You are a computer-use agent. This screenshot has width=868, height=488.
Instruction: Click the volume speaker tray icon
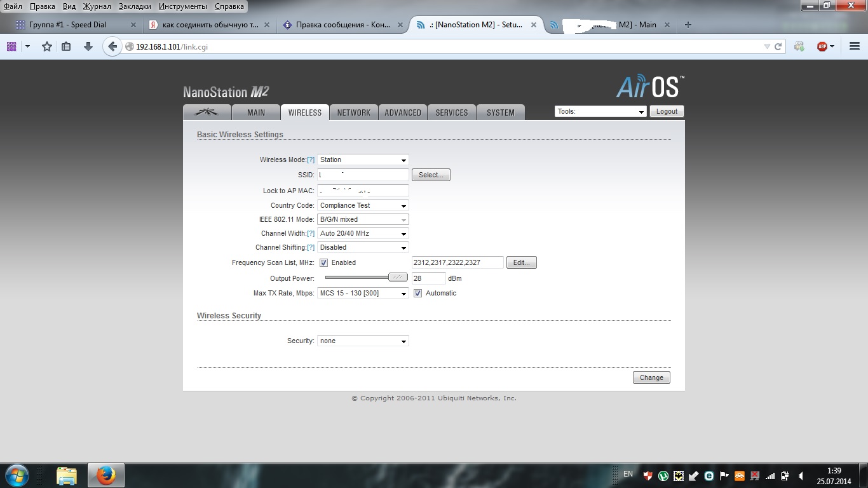point(801,475)
